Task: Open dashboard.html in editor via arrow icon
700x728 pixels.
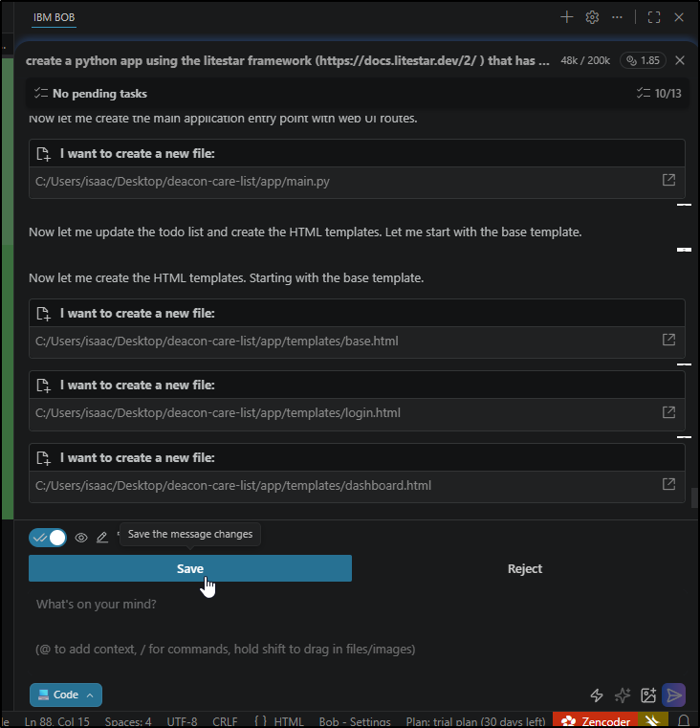Action: point(668,484)
